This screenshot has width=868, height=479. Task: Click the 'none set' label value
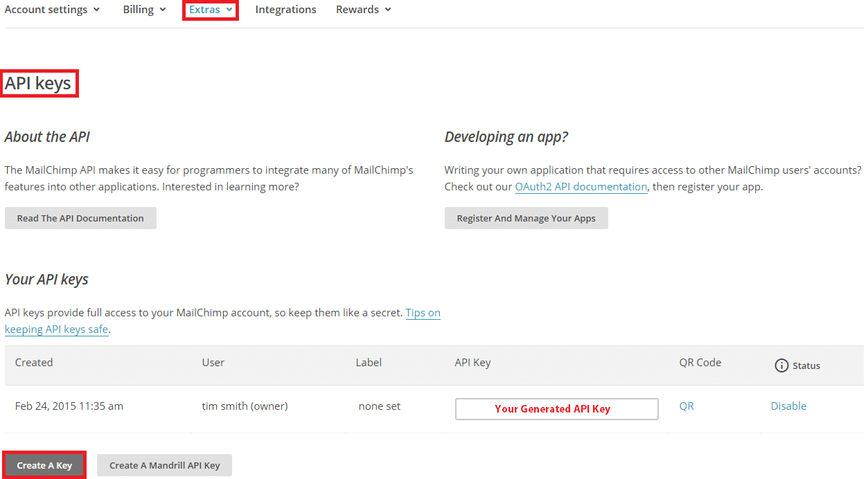pos(380,406)
